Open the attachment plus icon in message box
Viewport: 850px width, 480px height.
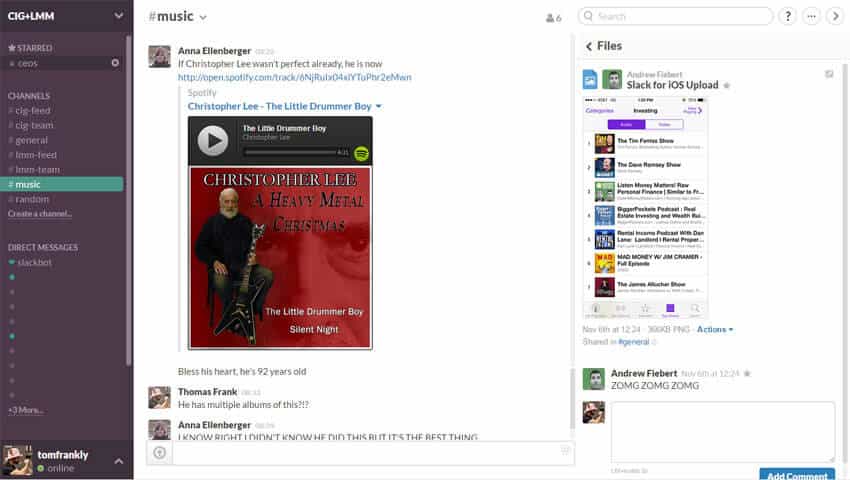159,452
